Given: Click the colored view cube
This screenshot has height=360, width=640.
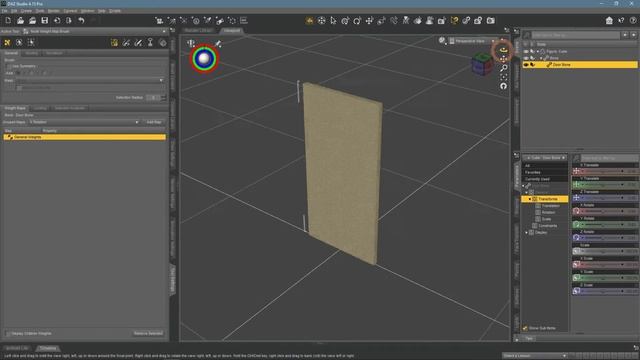Looking at the screenshot, I should pyautogui.click(x=482, y=65).
